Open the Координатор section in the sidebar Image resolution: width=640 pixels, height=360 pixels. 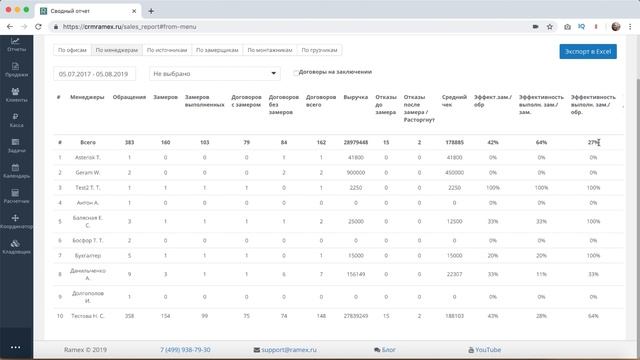(16, 222)
